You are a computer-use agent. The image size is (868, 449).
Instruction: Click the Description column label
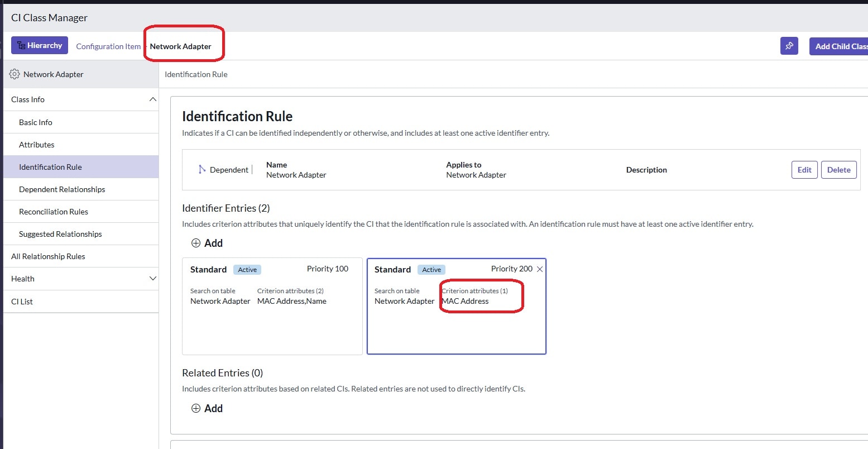[646, 170]
